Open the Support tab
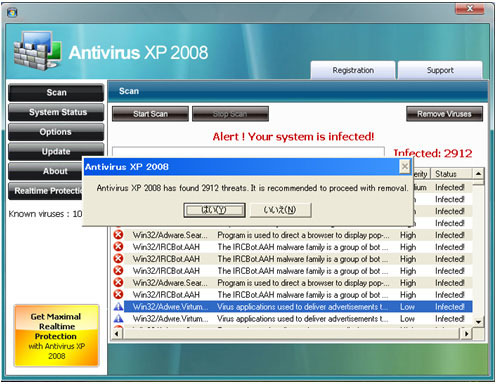Viewport: 499px width, 384px height. tap(440, 70)
